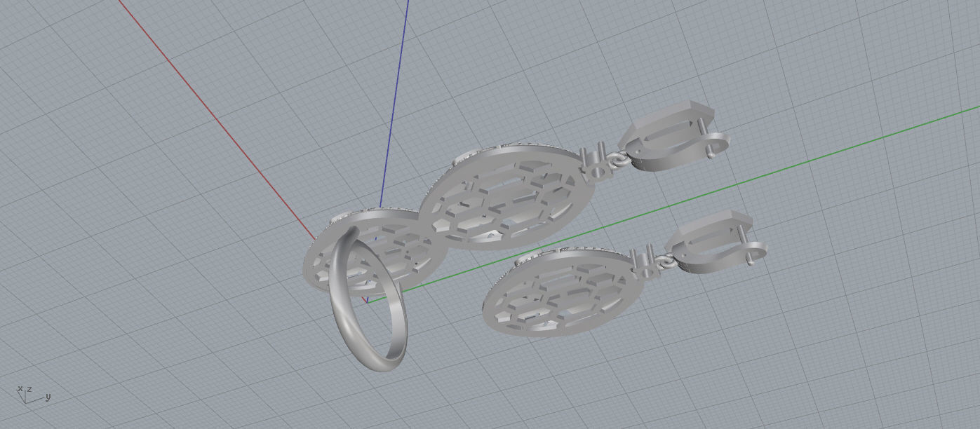Image resolution: width=980 pixels, height=429 pixels.
Task: Select the upper earring clasp hook
Action: click(675, 137)
